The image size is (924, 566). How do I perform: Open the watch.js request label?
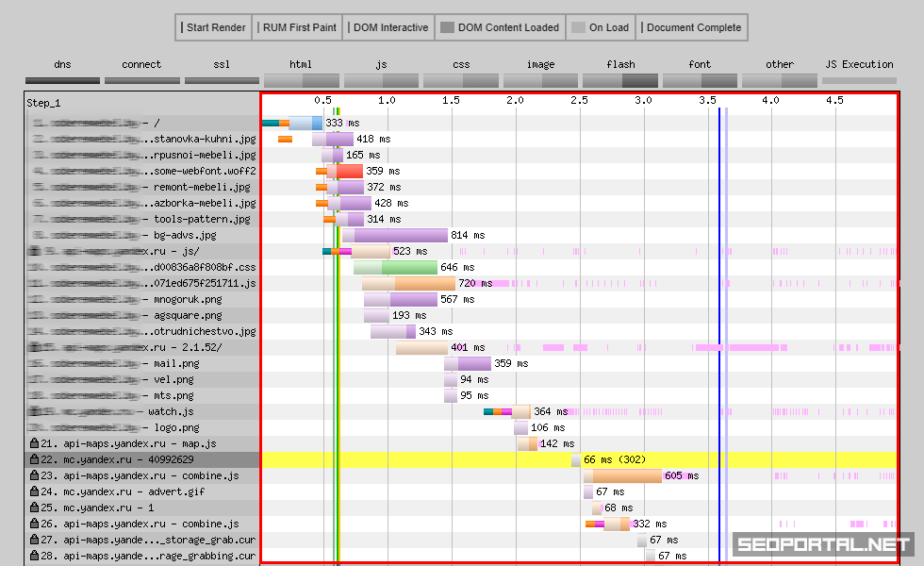click(171, 411)
